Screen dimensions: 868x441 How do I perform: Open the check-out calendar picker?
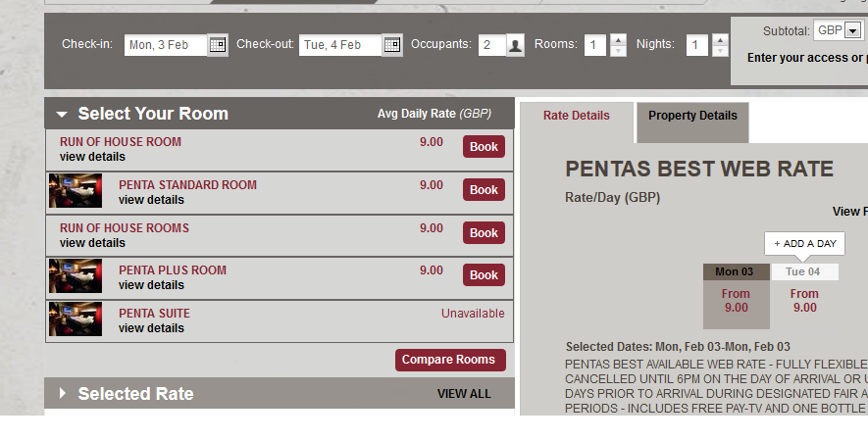coord(392,45)
